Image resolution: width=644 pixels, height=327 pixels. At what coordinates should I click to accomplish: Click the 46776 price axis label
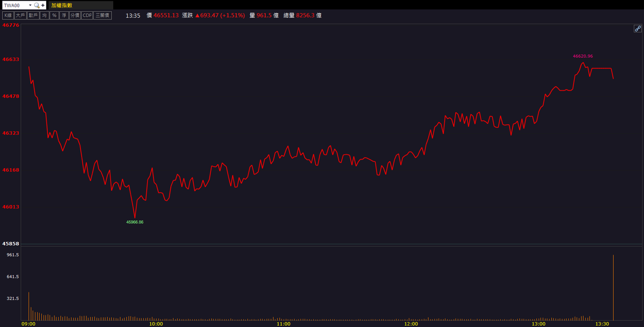coord(11,25)
